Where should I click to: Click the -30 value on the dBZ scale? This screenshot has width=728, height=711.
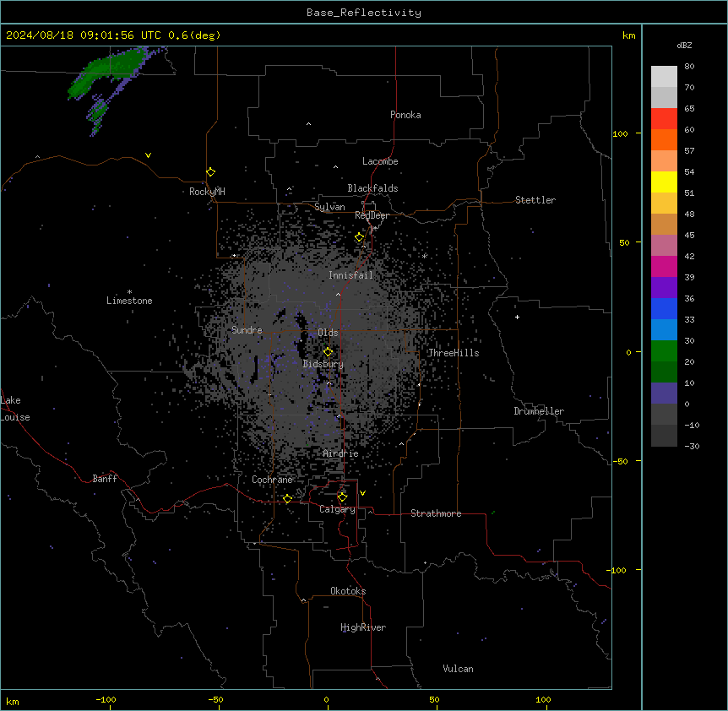click(x=692, y=446)
